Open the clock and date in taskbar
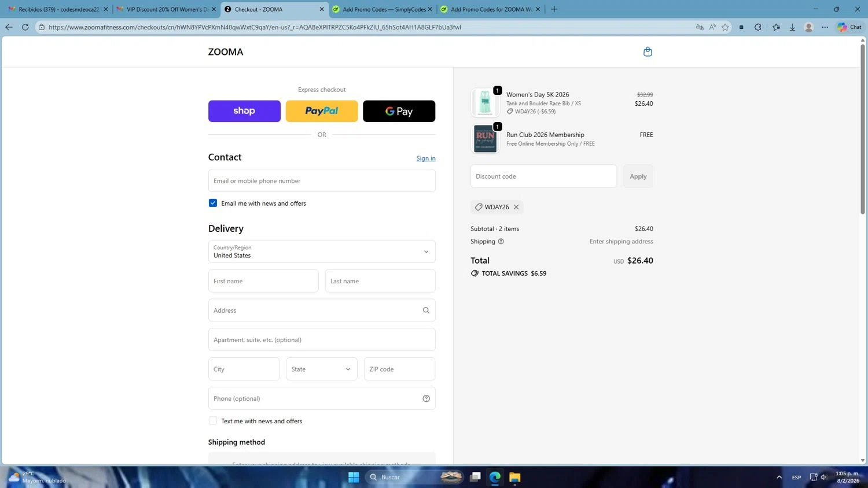Screen dimensions: 868x488 click(848, 477)
